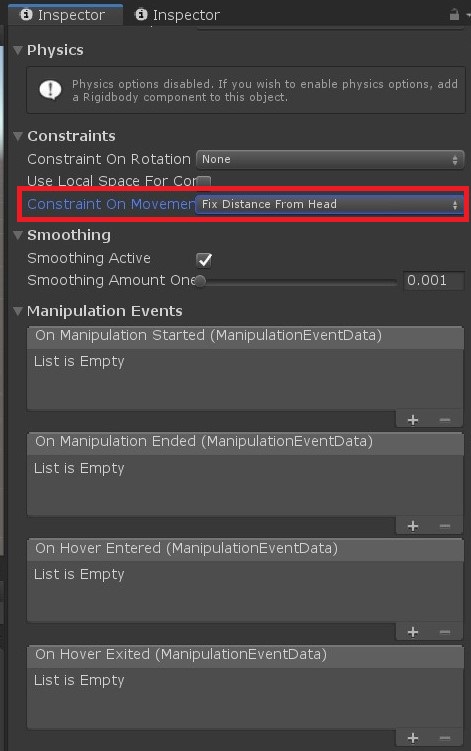Remove entry from On Manipulation Ended list
Image resolution: width=471 pixels, height=751 pixels.
point(445,526)
